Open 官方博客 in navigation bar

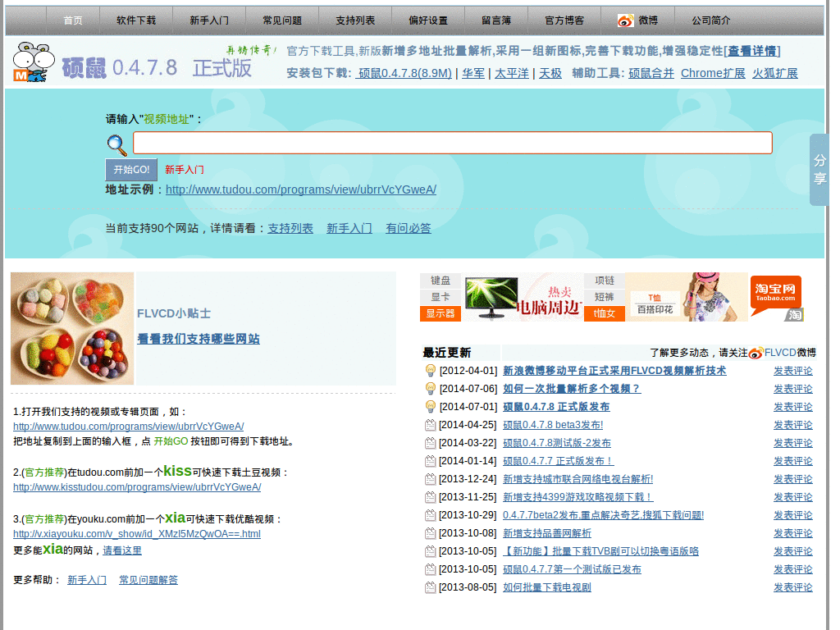tap(564, 21)
